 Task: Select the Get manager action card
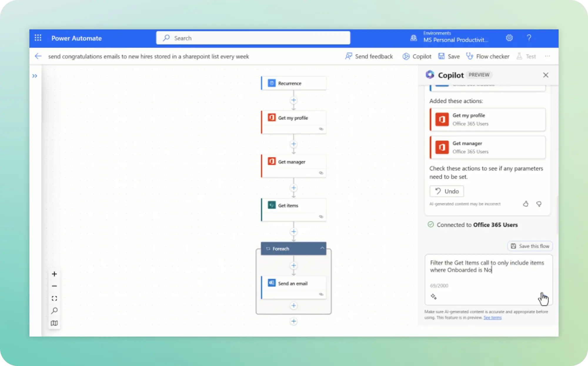[294, 166]
